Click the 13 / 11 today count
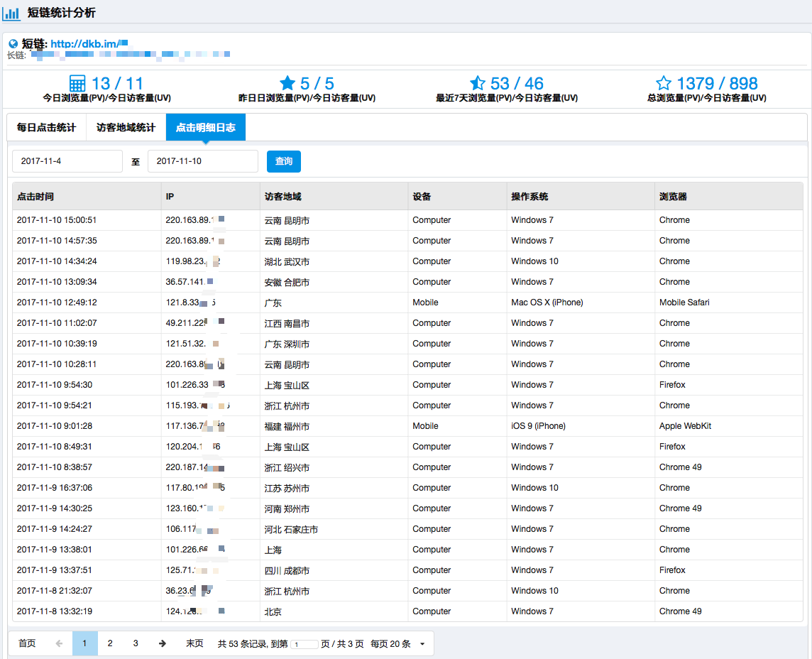The image size is (812, 659). coord(117,83)
